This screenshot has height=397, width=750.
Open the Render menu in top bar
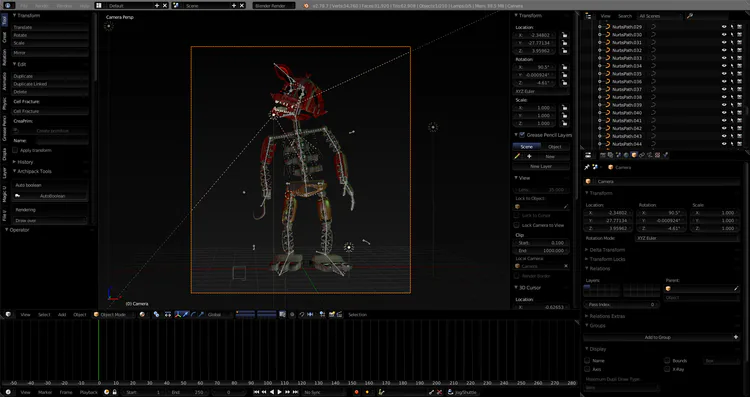click(42, 6)
